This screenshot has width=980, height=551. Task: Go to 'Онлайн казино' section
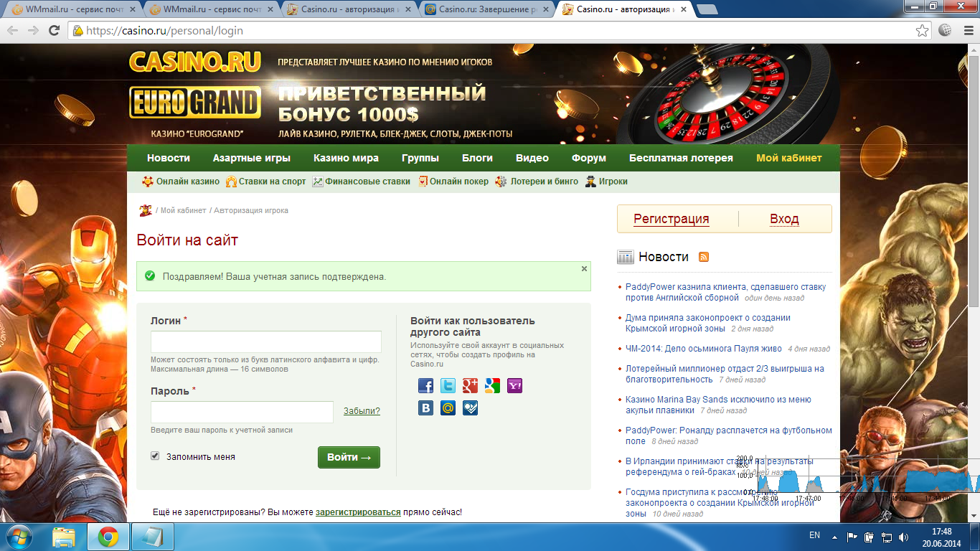tap(181, 182)
